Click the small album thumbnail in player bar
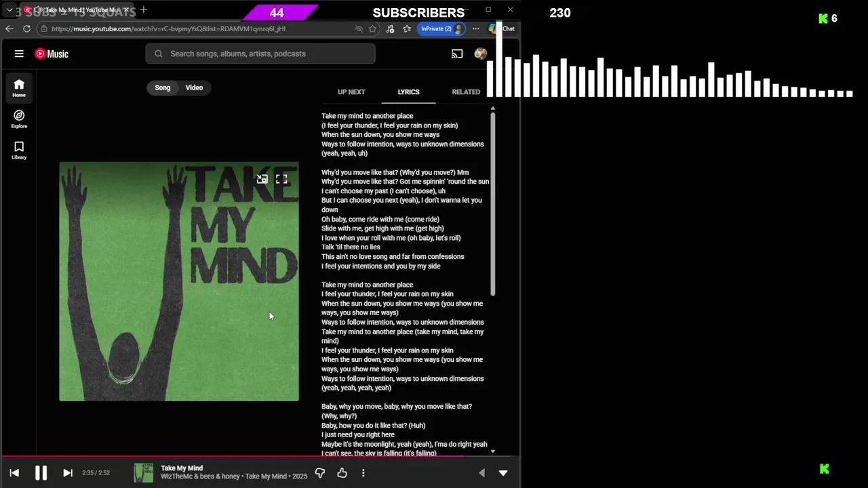 pos(143,473)
